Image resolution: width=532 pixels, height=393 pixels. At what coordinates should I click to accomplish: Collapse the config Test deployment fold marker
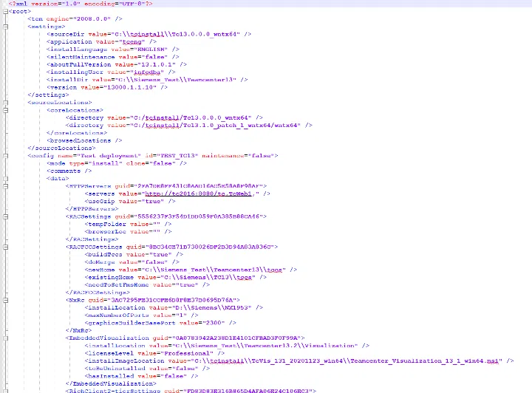(x=5, y=156)
